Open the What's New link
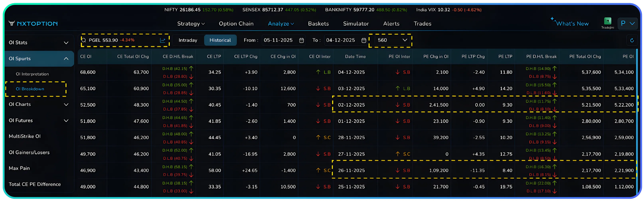This screenshot has width=644, height=201. pos(573,23)
